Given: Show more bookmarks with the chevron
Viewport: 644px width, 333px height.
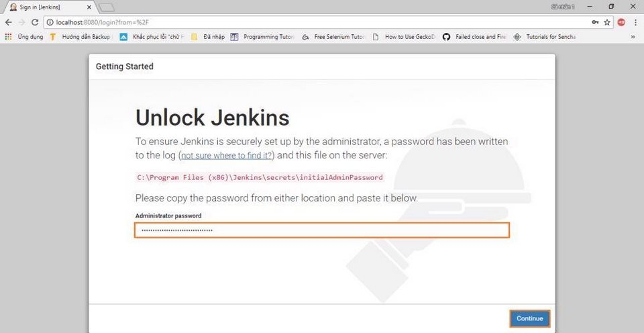Looking at the screenshot, I should pos(633,36).
